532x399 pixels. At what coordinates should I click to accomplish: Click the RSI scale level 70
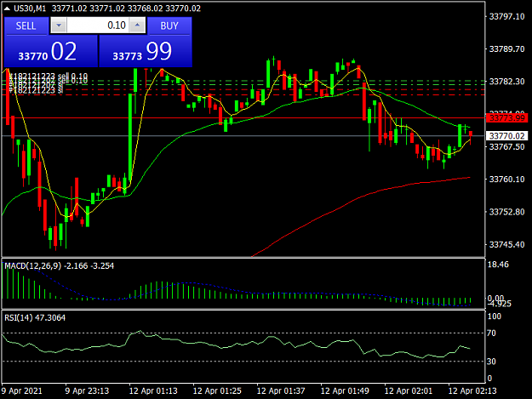[x=491, y=333]
